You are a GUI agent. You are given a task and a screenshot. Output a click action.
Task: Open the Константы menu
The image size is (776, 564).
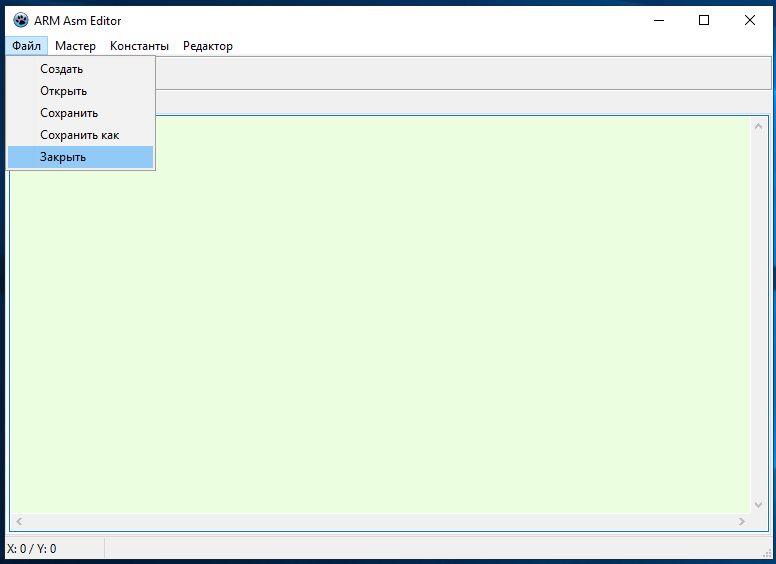coord(139,46)
